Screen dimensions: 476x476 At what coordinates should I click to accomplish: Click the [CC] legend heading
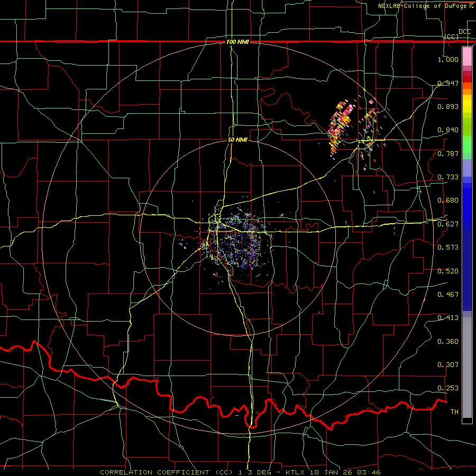click(x=452, y=36)
